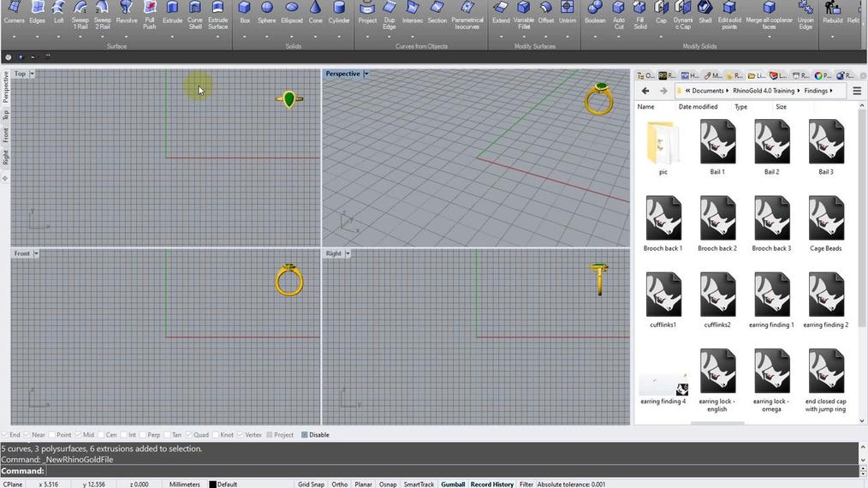Screen dimensions: 868x488
Task: Select the Loft surface tool
Action: point(59,14)
